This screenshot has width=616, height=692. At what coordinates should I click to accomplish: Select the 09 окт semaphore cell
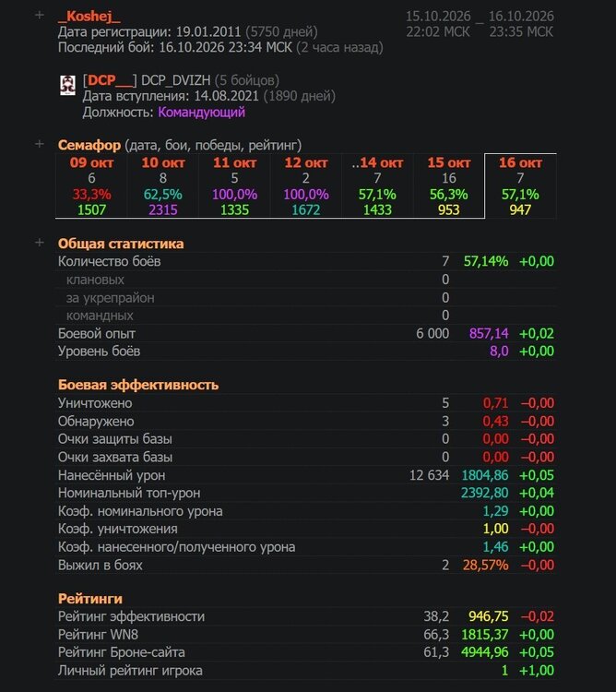point(91,185)
